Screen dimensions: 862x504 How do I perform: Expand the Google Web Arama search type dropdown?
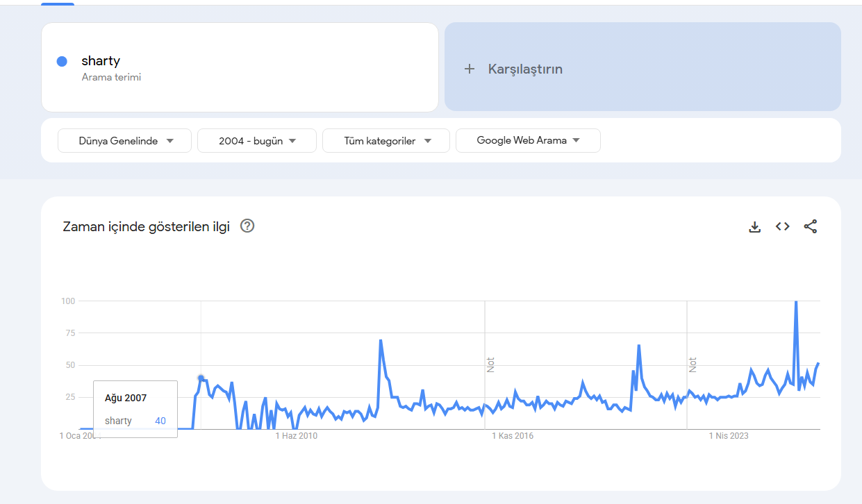(x=528, y=140)
